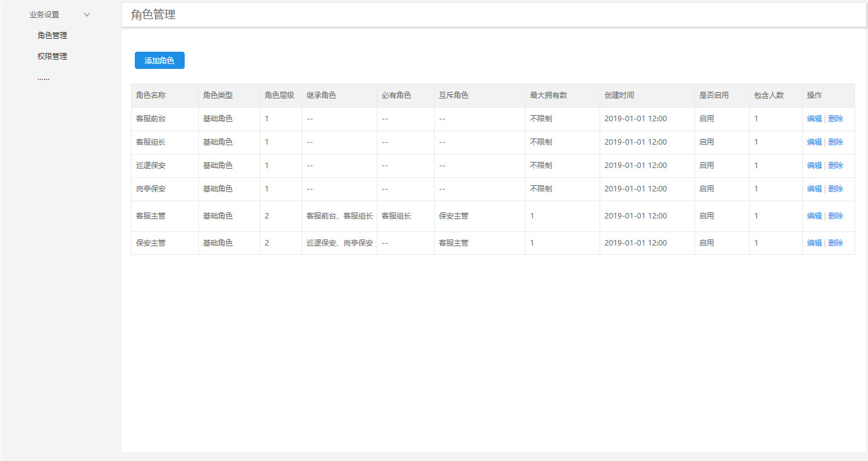Delete the 客服主管 role
868x461 pixels.
coord(836,215)
